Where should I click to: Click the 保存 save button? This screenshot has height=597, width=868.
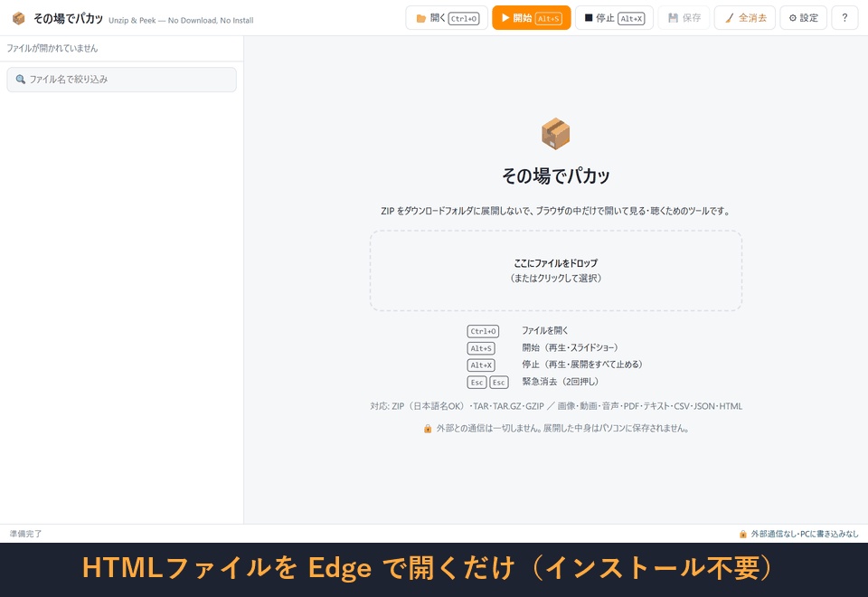(x=684, y=18)
